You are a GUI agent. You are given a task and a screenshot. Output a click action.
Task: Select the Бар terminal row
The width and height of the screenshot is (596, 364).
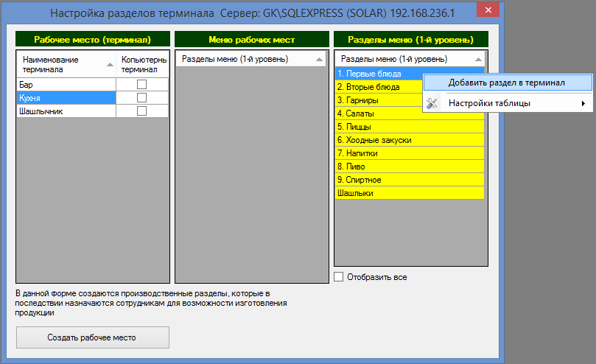66,85
